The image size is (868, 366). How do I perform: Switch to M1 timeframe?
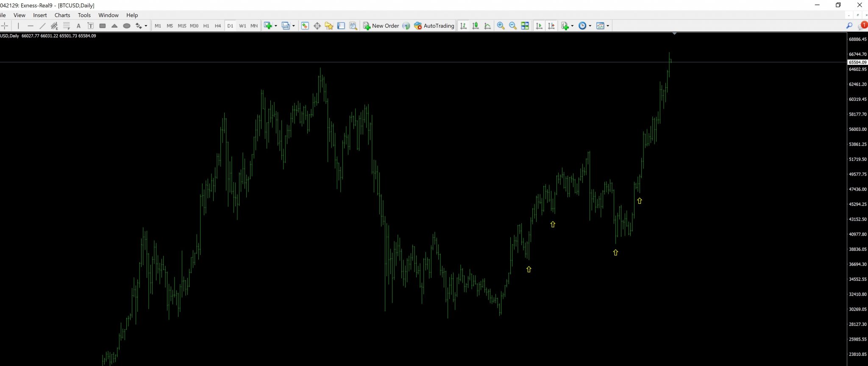(158, 26)
